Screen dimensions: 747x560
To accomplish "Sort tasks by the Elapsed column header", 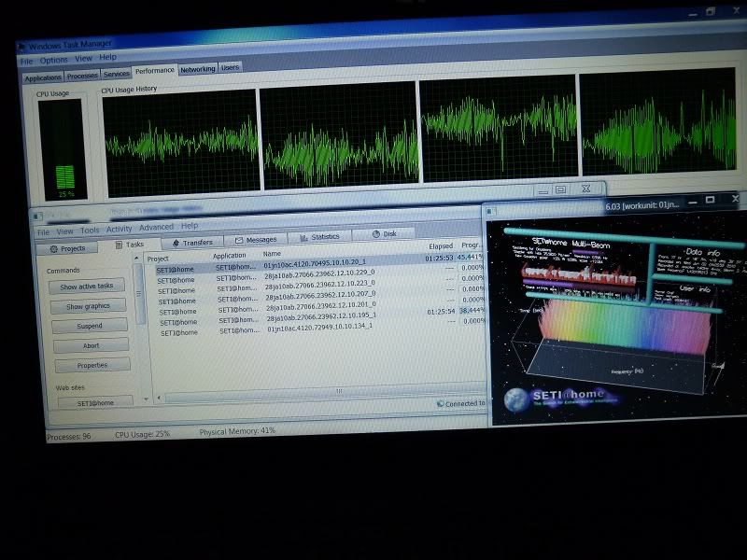I will pyautogui.click(x=440, y=247).
